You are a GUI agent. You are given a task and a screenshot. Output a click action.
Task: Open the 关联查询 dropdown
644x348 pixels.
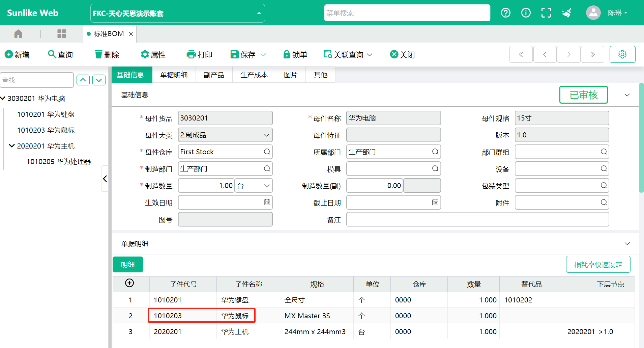click(x=348, y=54)
